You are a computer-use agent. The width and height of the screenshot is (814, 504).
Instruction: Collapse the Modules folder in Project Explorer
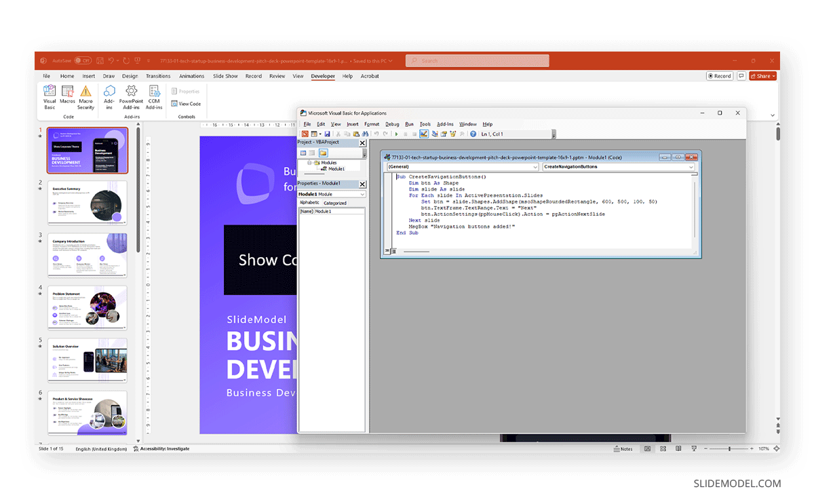click(x=310, y=163)
